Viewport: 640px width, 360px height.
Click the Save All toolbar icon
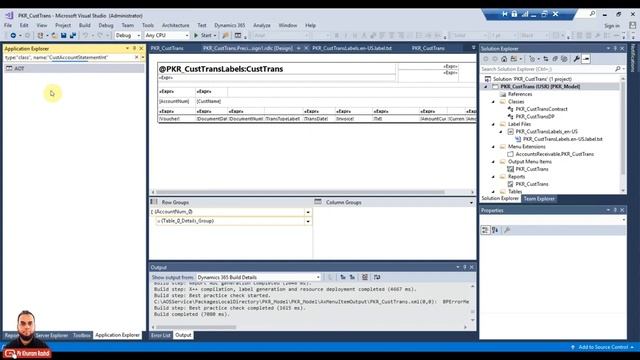pos(73,36)
